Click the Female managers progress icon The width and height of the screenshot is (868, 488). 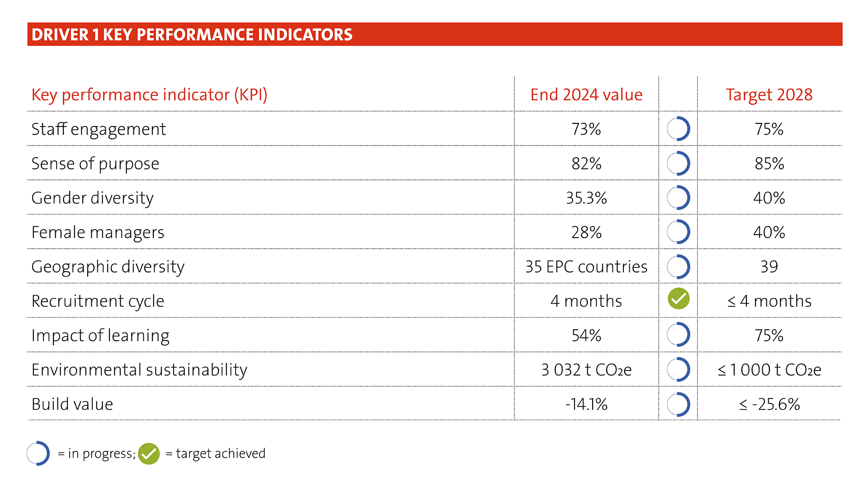[678, 232]
